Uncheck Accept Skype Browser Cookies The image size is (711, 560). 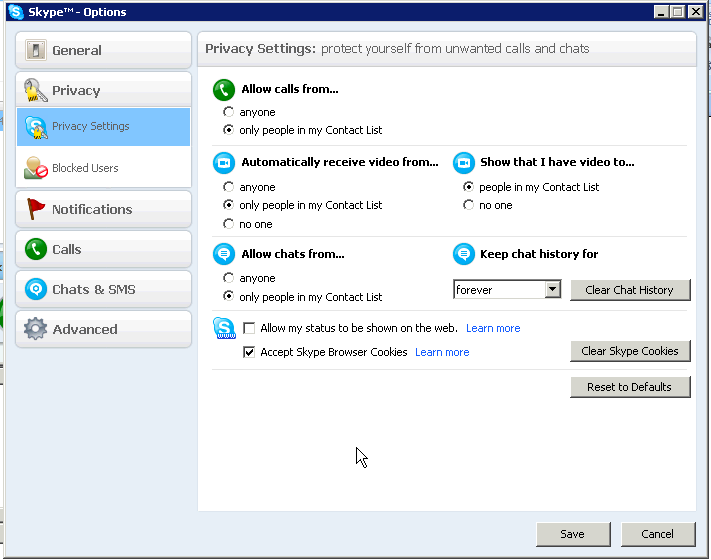[249, 352]
